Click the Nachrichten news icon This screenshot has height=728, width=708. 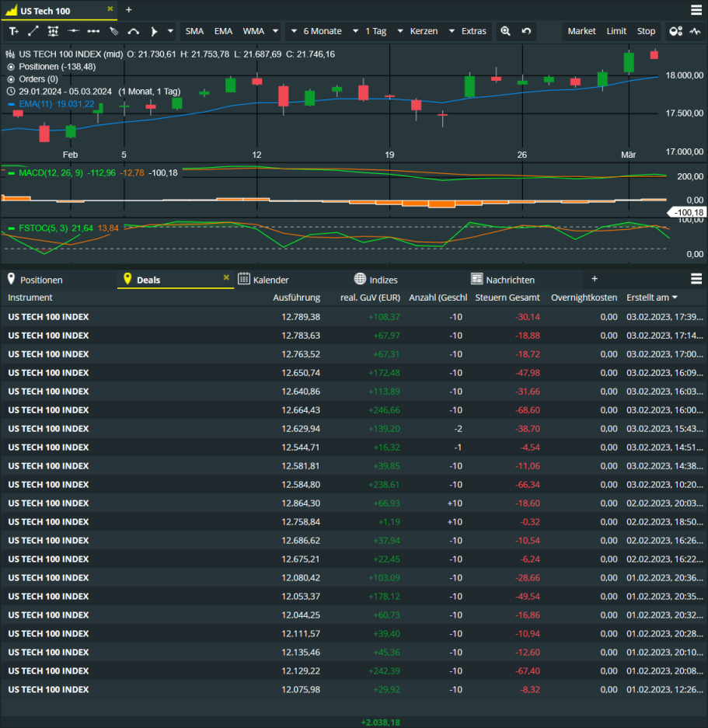[x=476, y=279]
